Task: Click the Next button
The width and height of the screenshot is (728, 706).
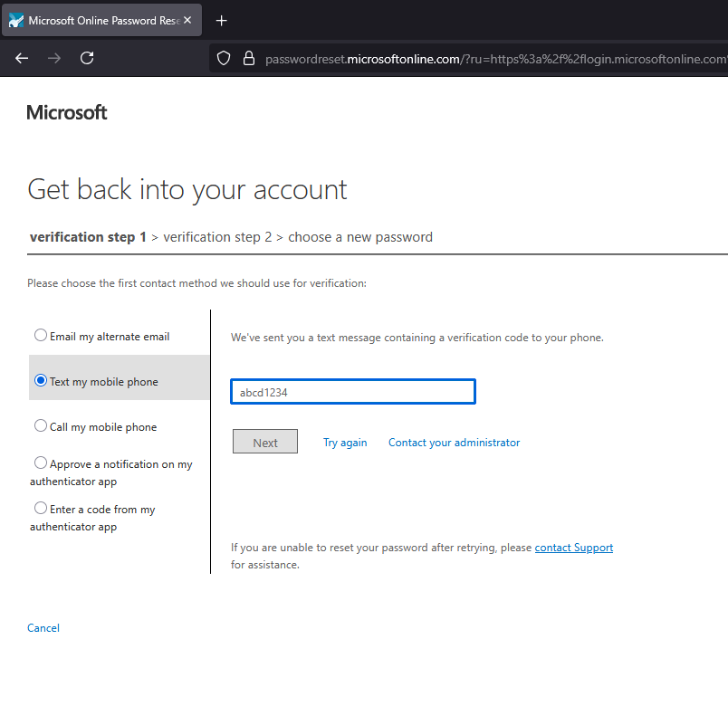Action: point(265,442)
